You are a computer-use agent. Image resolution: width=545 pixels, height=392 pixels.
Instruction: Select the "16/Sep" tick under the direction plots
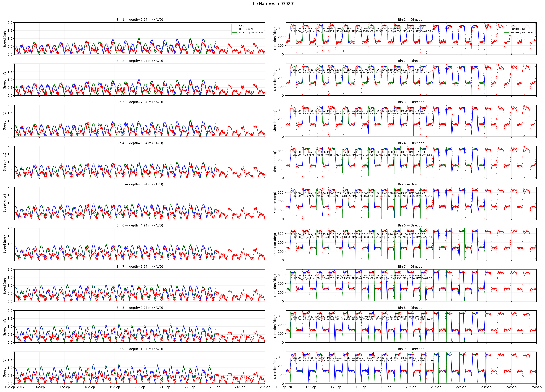point(311,387)
